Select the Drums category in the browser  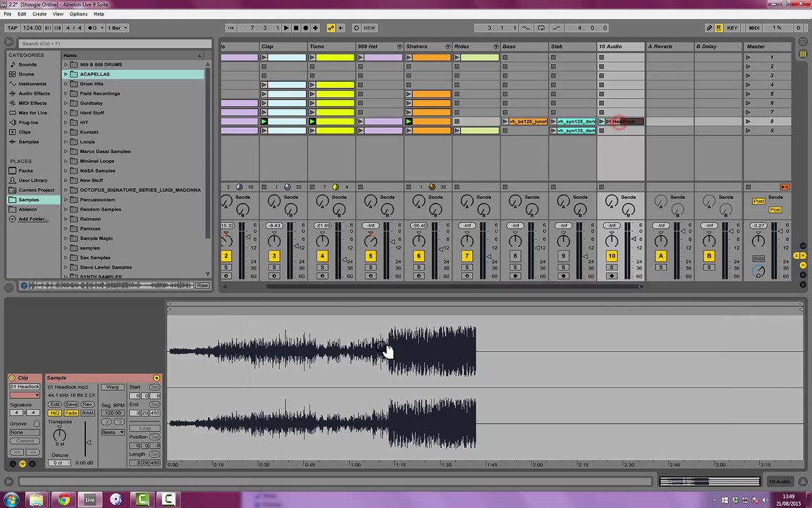[x=26, y=74]
